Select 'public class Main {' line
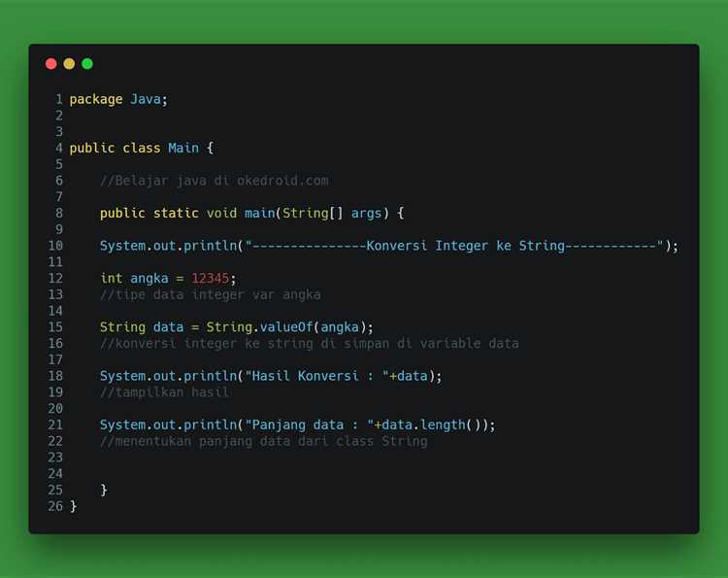 point(141,149)
